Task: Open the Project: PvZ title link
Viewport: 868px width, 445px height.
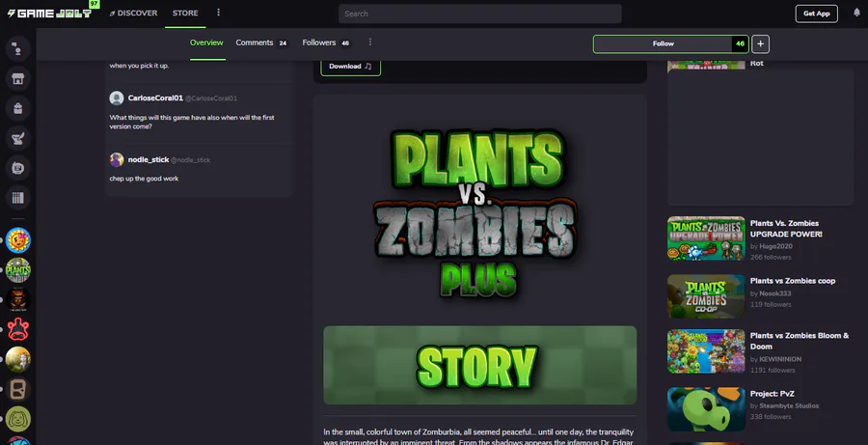Action: [x=773, y=394]
